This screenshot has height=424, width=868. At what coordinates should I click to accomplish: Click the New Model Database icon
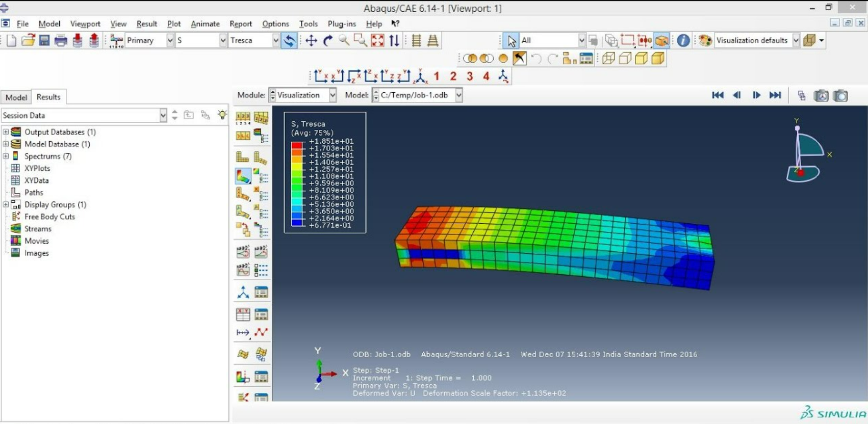click(12, 40)
